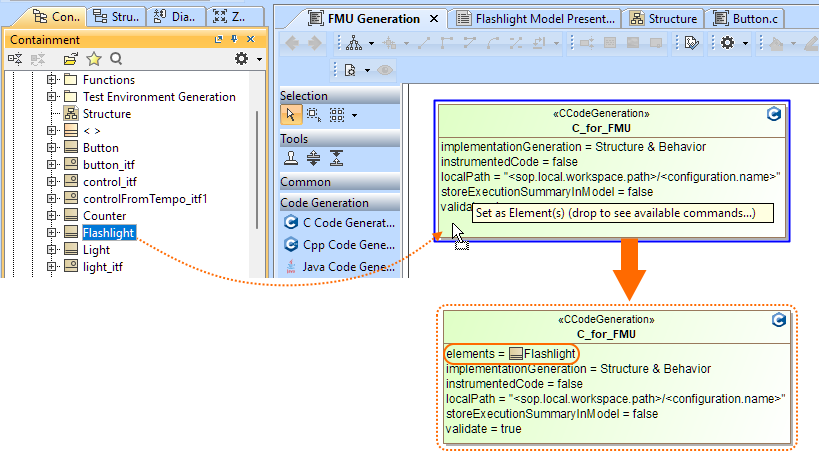The height and width of the screenshot is (454, 819).
Task: Open search in Containment panel
Action: [x=116, y=59]
